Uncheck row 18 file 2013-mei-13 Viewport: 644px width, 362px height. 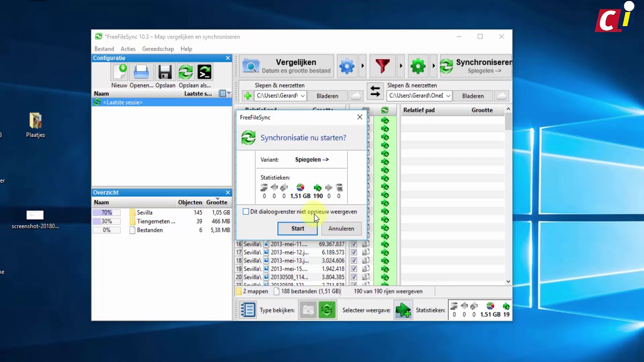(x=354, y=260)
